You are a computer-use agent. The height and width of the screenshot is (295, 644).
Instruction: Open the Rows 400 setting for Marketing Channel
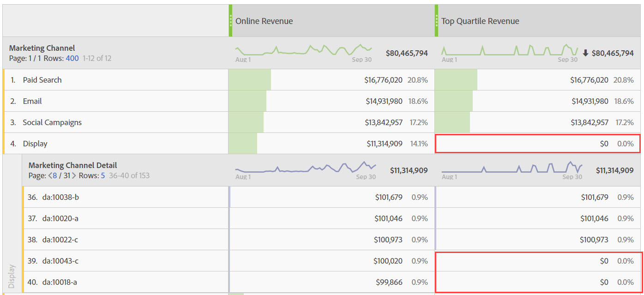point(72,58)
